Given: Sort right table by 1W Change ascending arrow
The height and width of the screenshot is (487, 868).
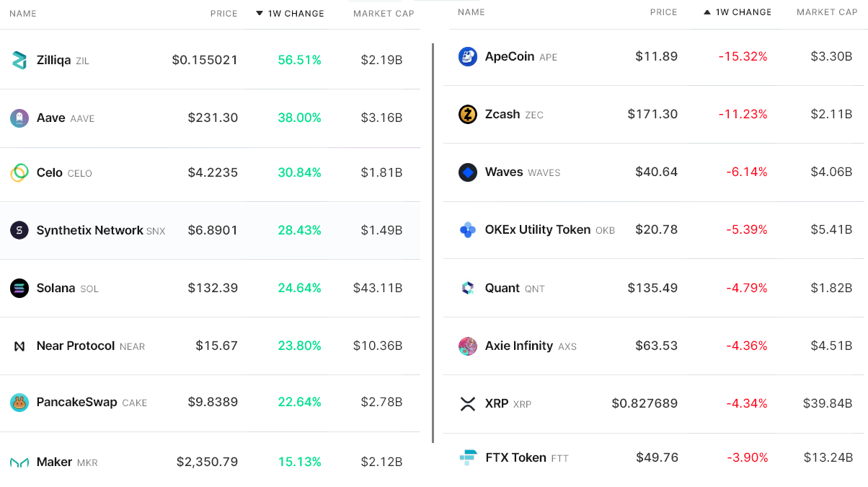Looking at the screenshot, I should tap(707, 12).
